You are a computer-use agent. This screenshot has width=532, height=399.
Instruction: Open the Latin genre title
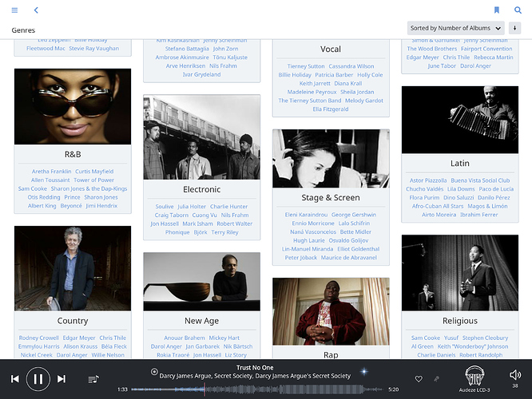pos(460,164)
